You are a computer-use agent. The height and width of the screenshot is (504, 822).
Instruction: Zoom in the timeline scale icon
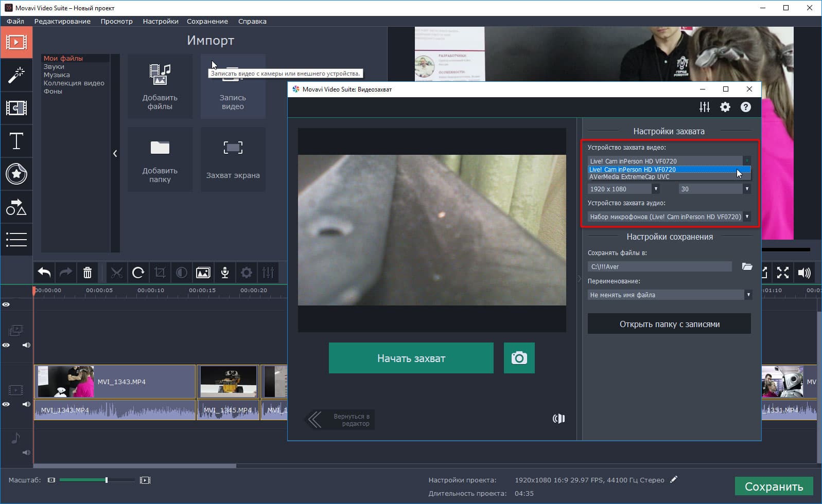click(x=145, y=480)
